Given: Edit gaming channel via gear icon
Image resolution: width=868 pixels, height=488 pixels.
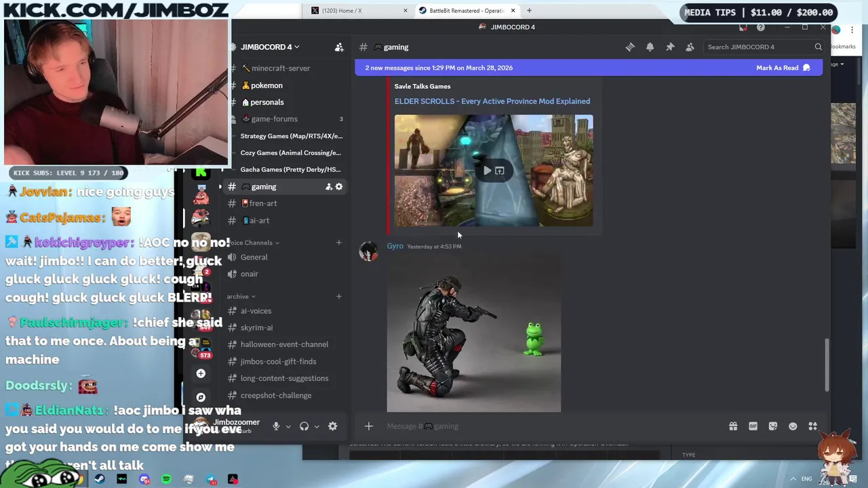Looking at the screenshot, I should [339, 187].
